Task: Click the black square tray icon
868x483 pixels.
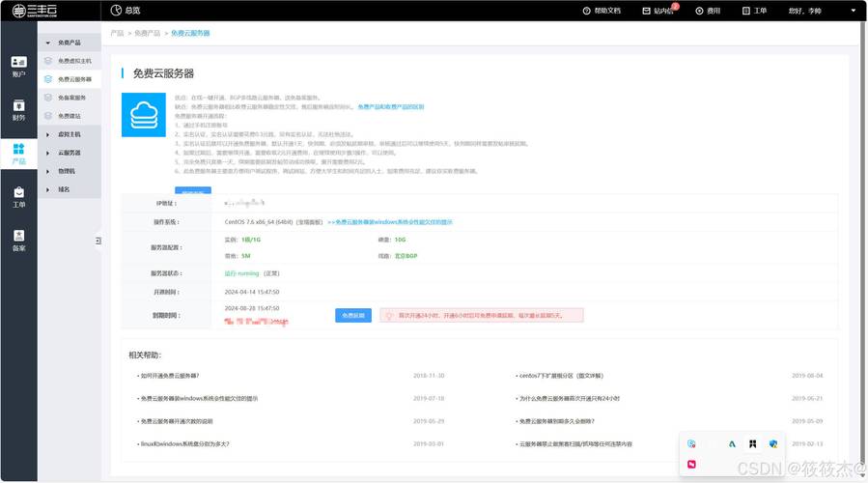Action: pyautogui.click(x=752, y=443)
